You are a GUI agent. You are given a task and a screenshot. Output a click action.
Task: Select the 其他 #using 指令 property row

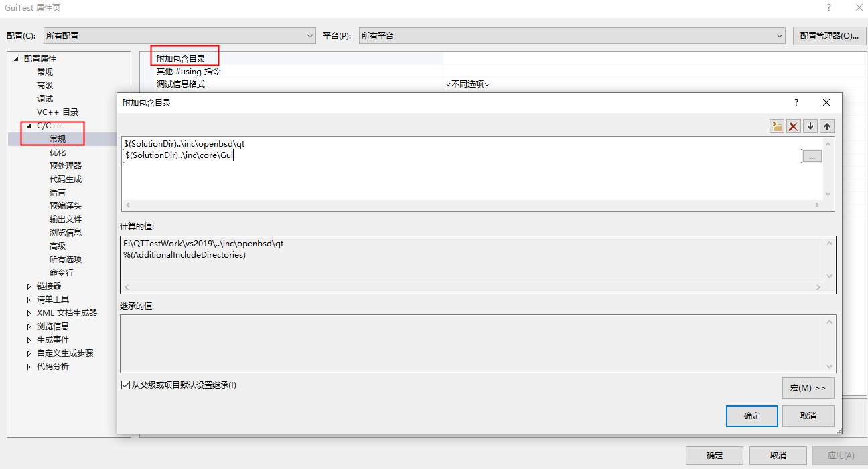click(x=189, y=72)
